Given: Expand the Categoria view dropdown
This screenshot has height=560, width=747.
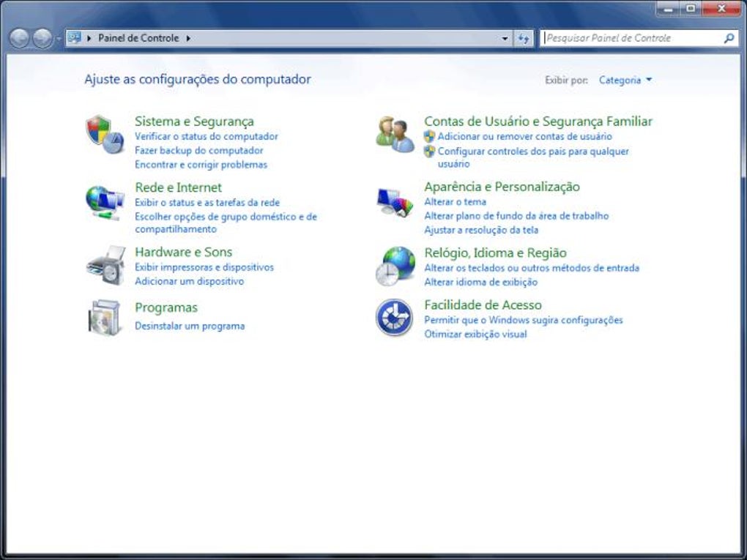Looking at the screenshot, I should pos(625,80).
